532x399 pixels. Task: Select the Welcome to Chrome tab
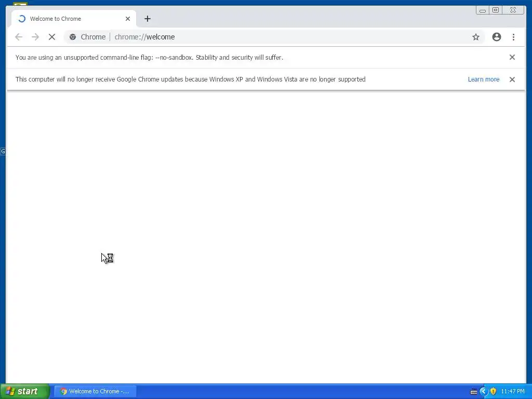point(74,19)
